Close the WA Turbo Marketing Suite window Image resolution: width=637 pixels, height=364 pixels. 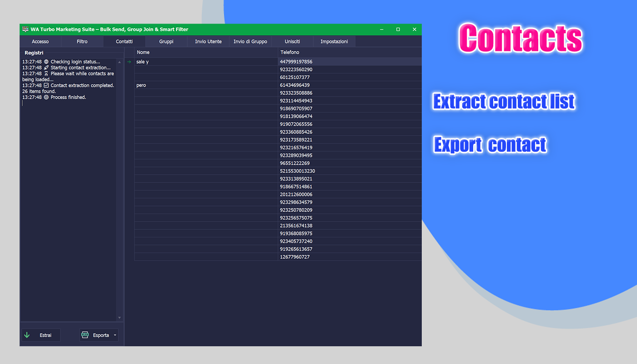coord(415,29)
